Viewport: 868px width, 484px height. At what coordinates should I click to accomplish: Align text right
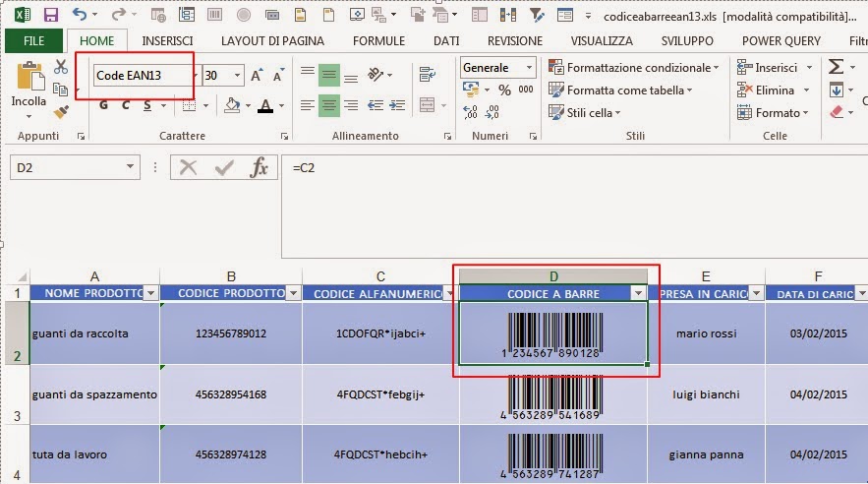click(350, 105)
